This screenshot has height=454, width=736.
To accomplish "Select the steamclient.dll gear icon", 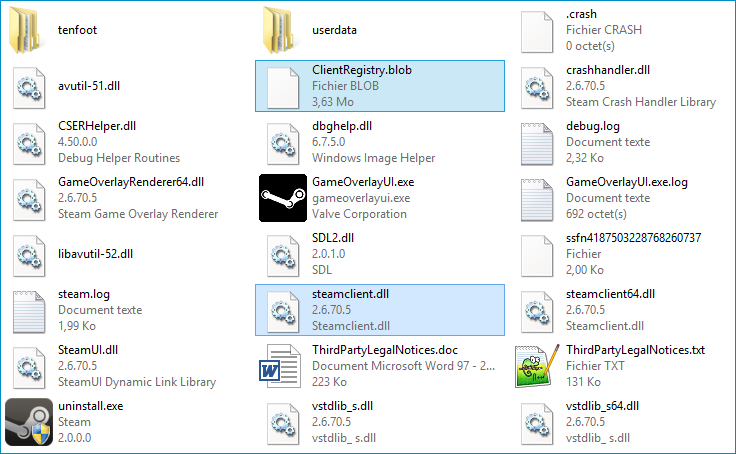I will pos(283,312).
